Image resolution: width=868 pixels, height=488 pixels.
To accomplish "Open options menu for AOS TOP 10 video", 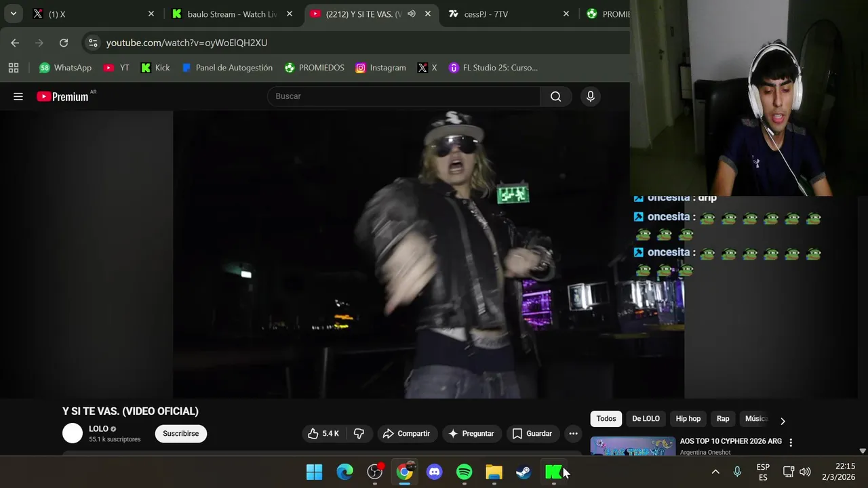I will click(791, 443).
